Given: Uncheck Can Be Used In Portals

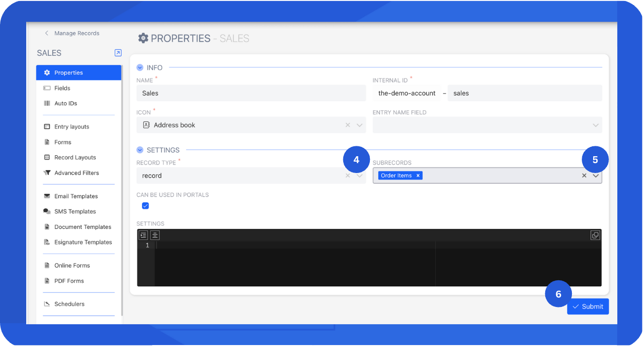Looking at the screenshot, I should [x=145, y=206].
